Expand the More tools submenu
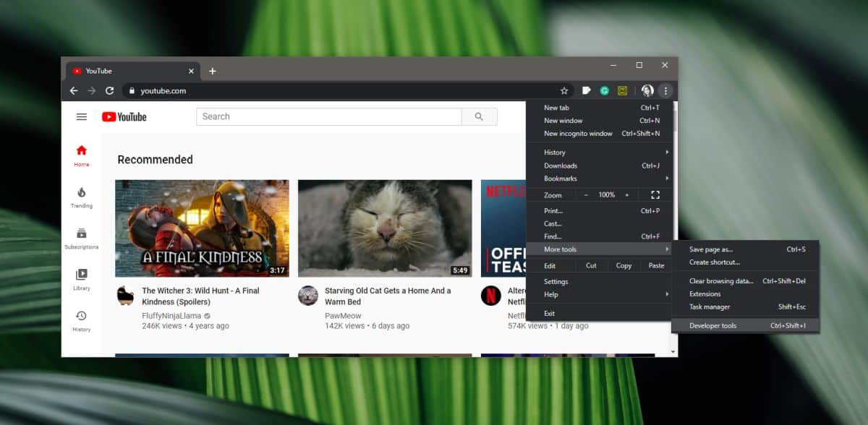The image size is (868, 425). point(600,249)
